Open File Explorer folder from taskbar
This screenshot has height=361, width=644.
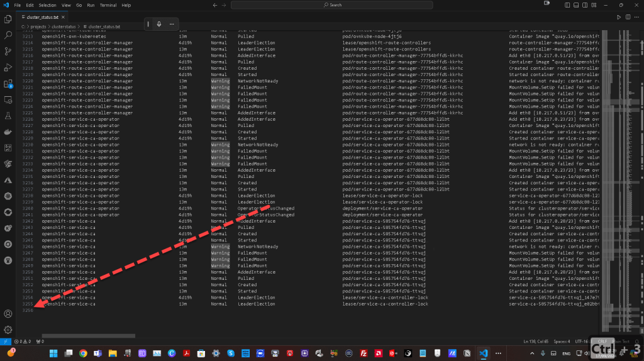(113, 353)
